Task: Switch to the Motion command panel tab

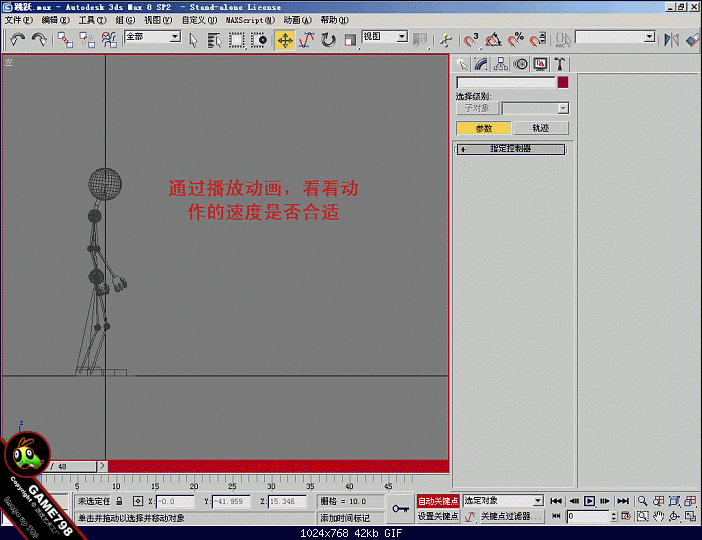Action: (x=521, y=64)
